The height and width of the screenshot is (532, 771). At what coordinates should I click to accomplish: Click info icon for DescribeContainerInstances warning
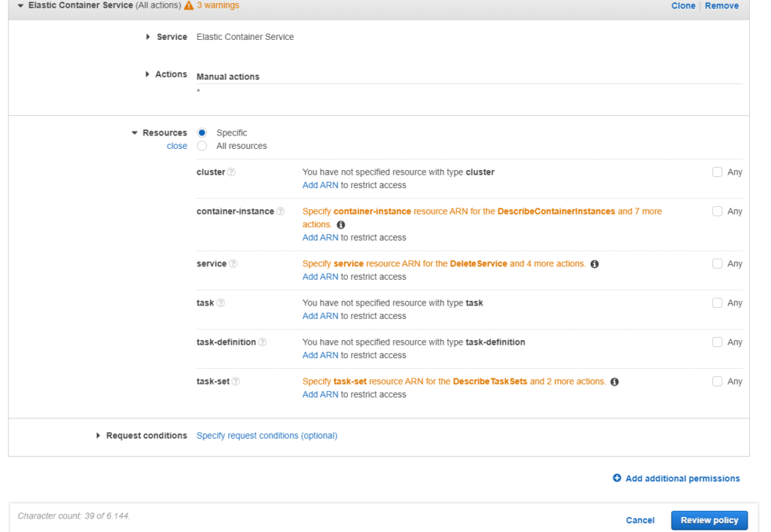click(x=340, y=225)
